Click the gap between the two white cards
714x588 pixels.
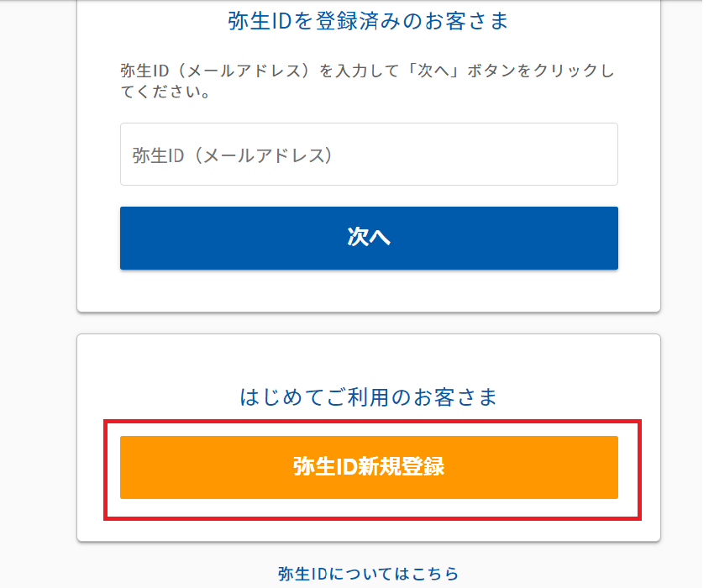369,323
